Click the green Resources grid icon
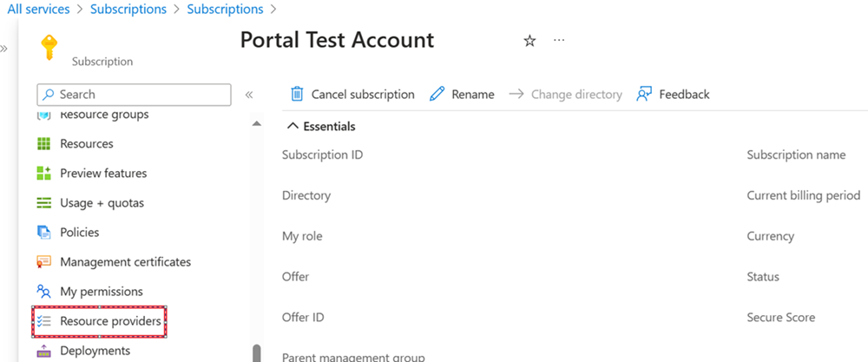868x362 pixels. [43, 144]
